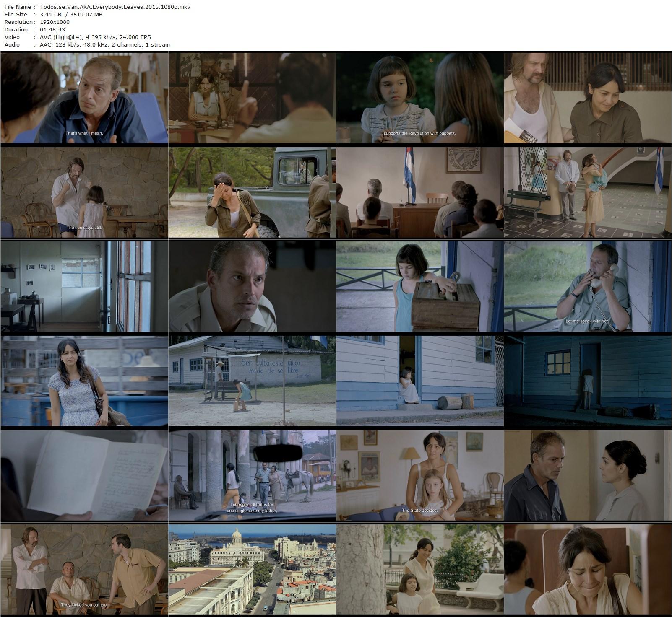The width and height of the screenshot is (672, 617).
Task: Select the "Ser culto es el único" wall frame
Action: coord(252,381)
